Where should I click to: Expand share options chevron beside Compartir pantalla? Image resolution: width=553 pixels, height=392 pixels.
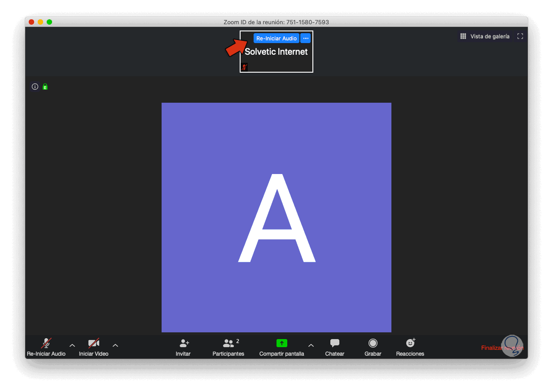point(311,345)
